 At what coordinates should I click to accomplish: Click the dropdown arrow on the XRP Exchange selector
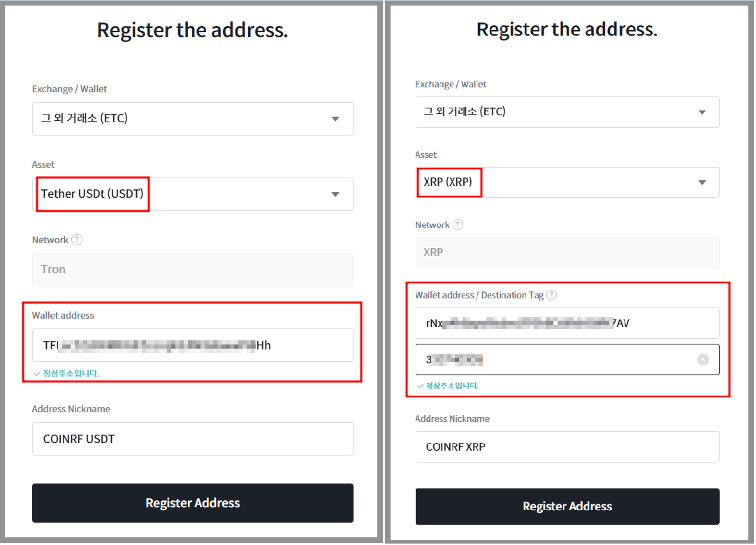click(702, 112)
